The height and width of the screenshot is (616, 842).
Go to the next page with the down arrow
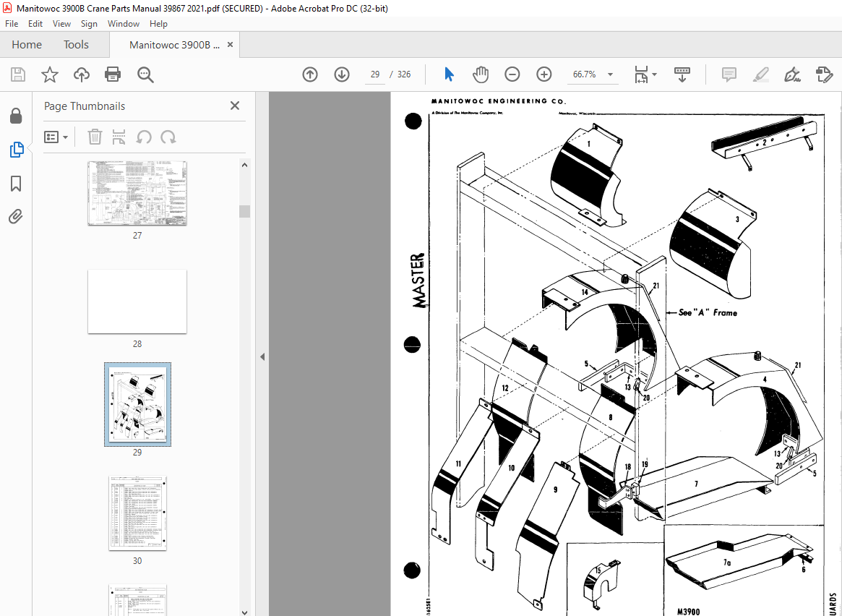[342, 74]
